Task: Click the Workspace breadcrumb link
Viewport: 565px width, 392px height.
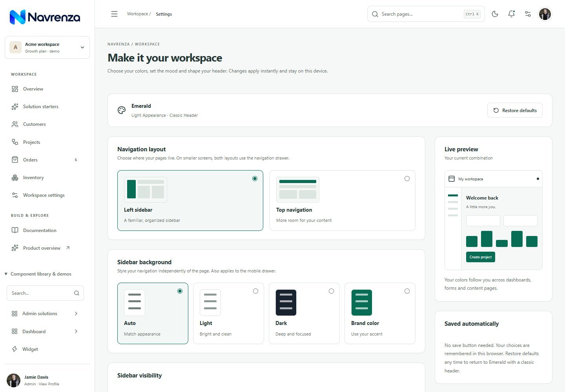Action: click(x=137, y=14)
